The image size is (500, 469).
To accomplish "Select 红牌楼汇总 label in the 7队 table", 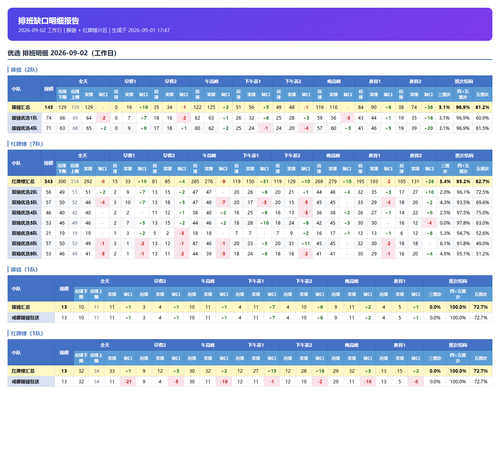I will point(23,182).
